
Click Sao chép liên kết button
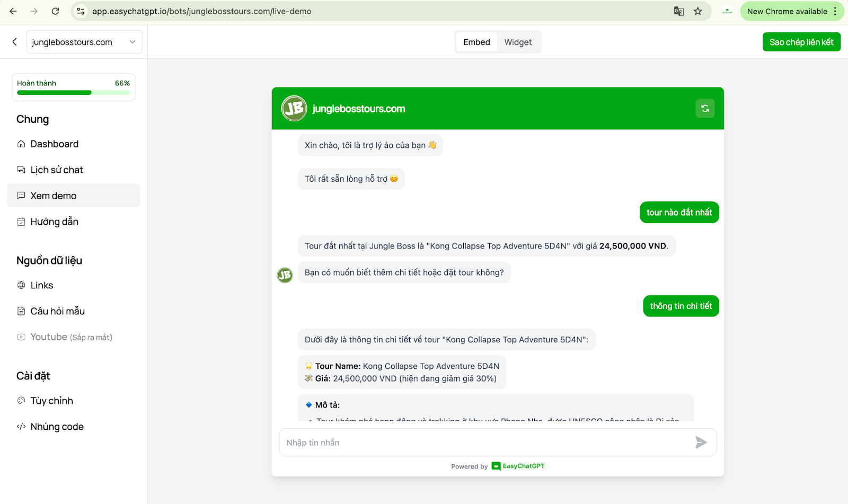[801, 42]
